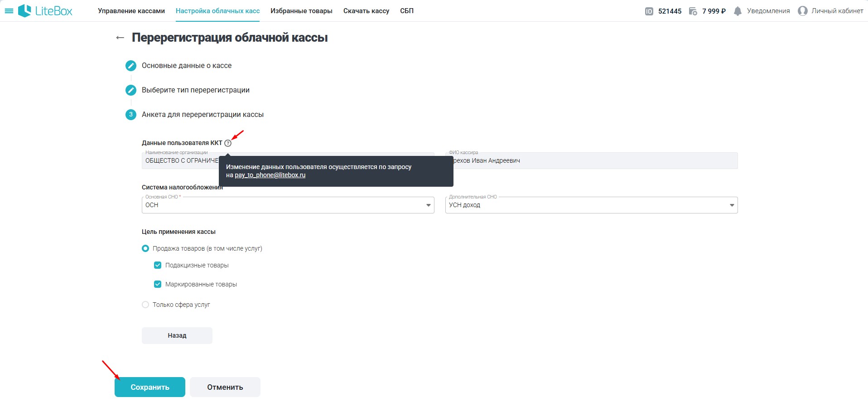Click the help icon near Данные пользователя ККТ
This screenshot has width=868, height=407.
pyautogui.click(x=228, y=143)
